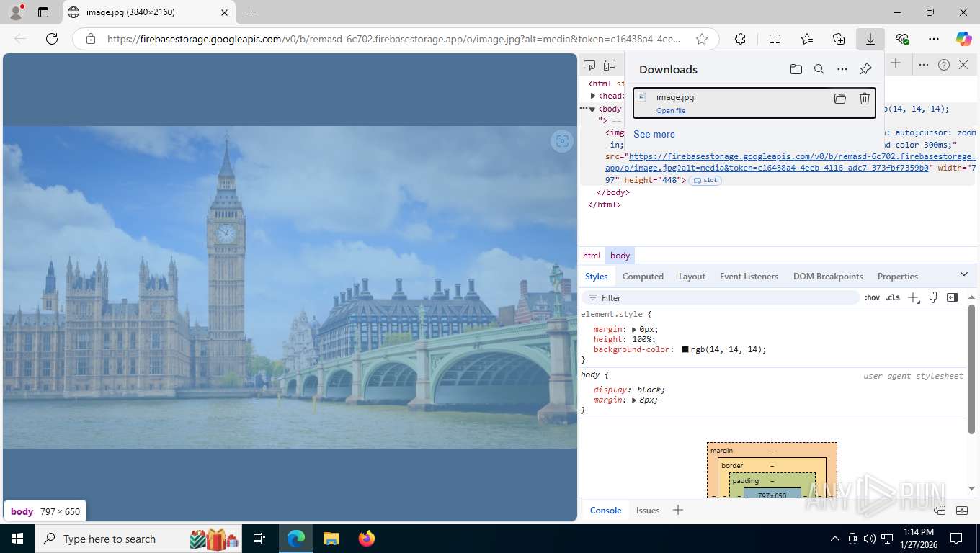Click the Styles Filter input field
This screenshot has height=553, width=980.
(x=721, y=297)
